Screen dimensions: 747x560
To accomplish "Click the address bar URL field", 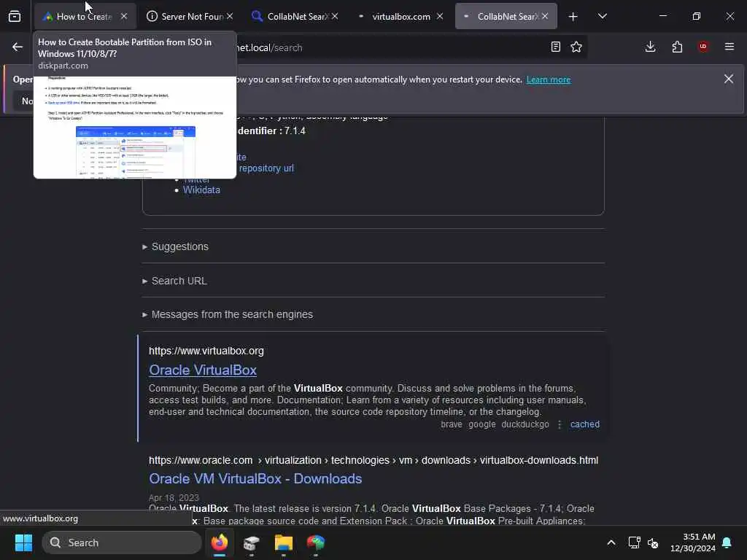I will point(391,47).
